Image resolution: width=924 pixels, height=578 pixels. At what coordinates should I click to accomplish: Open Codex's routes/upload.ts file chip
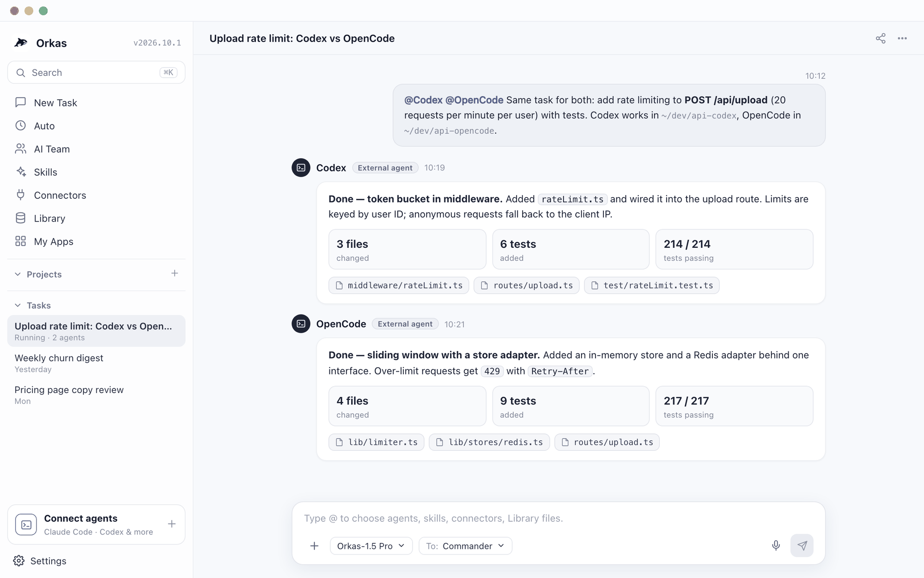click(x=527, y=285)
